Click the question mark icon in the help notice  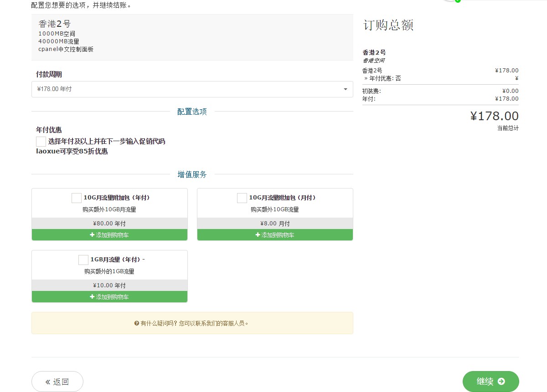click(x=135, y=323)
